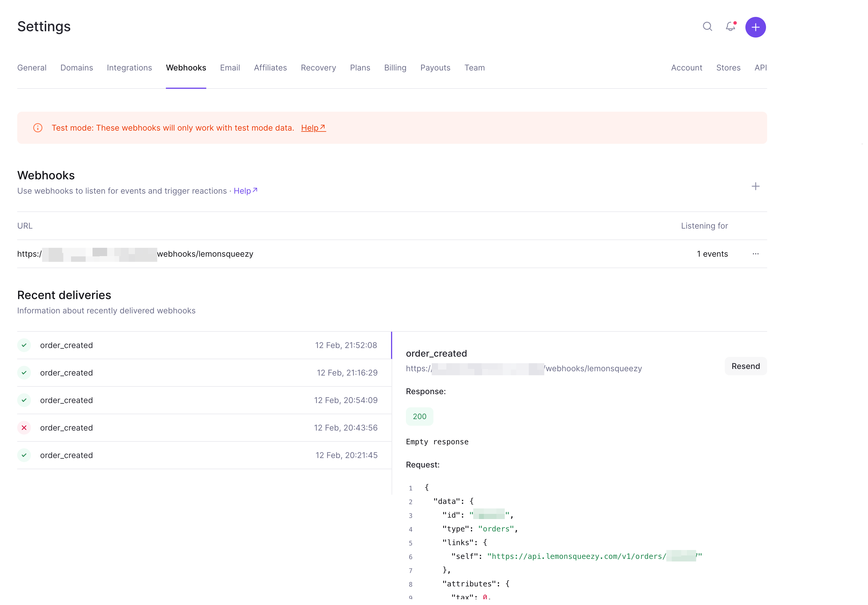Screen dimensions: 868x605
Task: Open Help link under Webhooks heading
Action: (245, 191)
